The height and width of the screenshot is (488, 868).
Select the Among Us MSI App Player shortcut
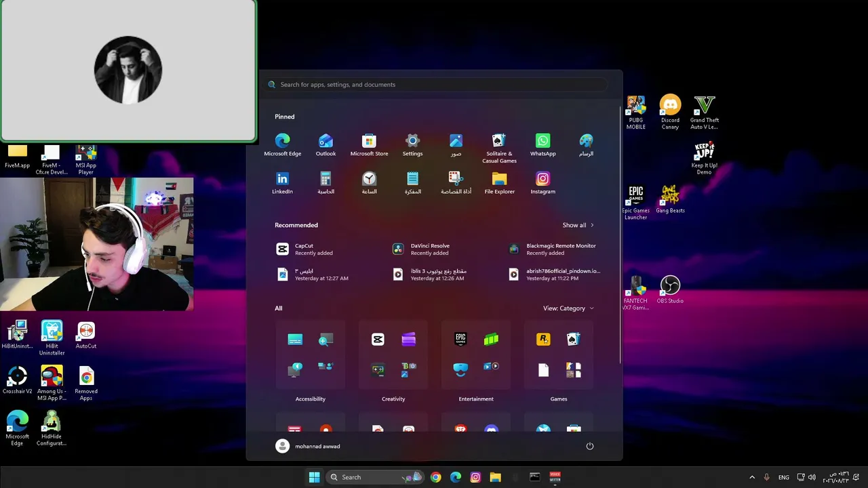(x=52, y=384)
